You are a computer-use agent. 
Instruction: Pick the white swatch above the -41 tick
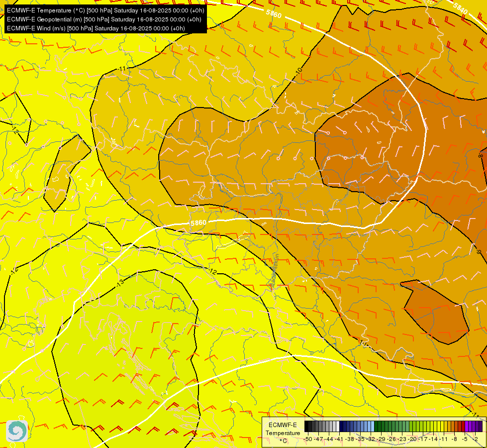tap(338, 426)
